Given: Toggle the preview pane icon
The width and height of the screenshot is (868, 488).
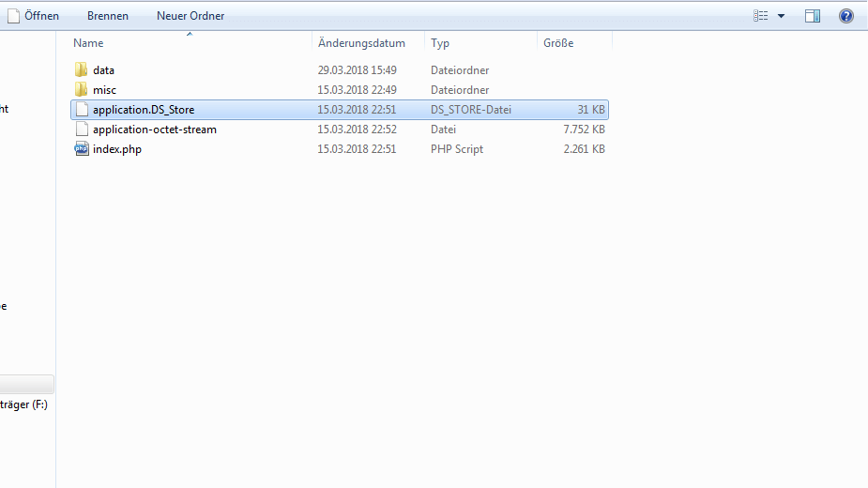Looking at the screenshot, I should pyautogui.click(x=813, y=16).
